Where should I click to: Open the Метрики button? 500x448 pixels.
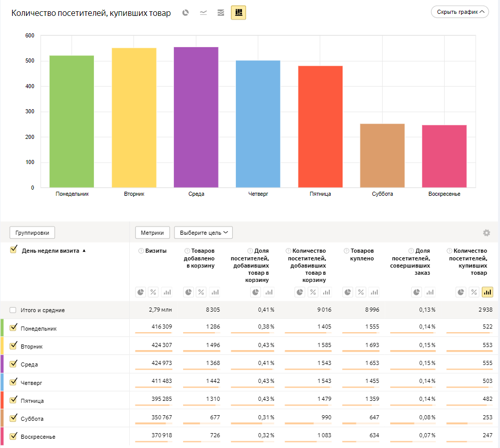(152, 233)
